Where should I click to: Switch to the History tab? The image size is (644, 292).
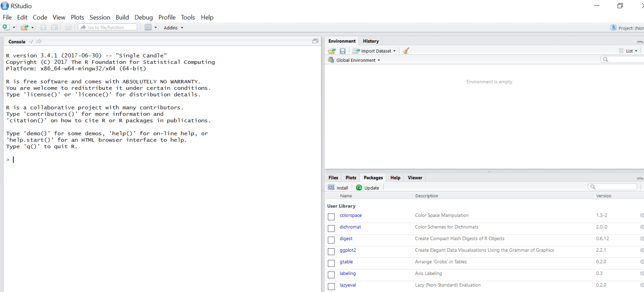[371, 41]
